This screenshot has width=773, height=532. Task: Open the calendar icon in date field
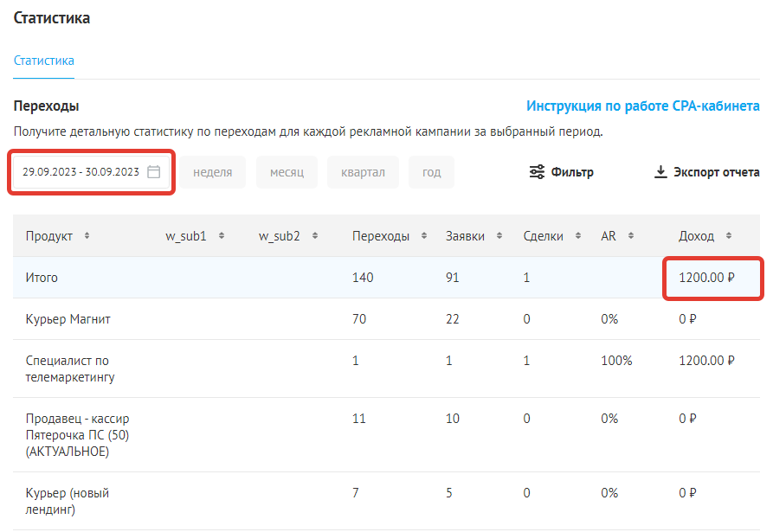154,172
